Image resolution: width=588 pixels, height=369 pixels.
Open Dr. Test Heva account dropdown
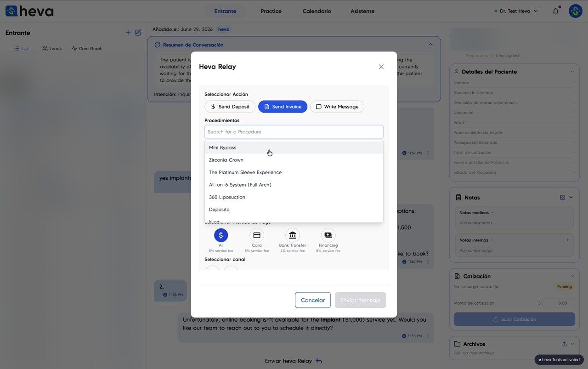click(516, 11)
